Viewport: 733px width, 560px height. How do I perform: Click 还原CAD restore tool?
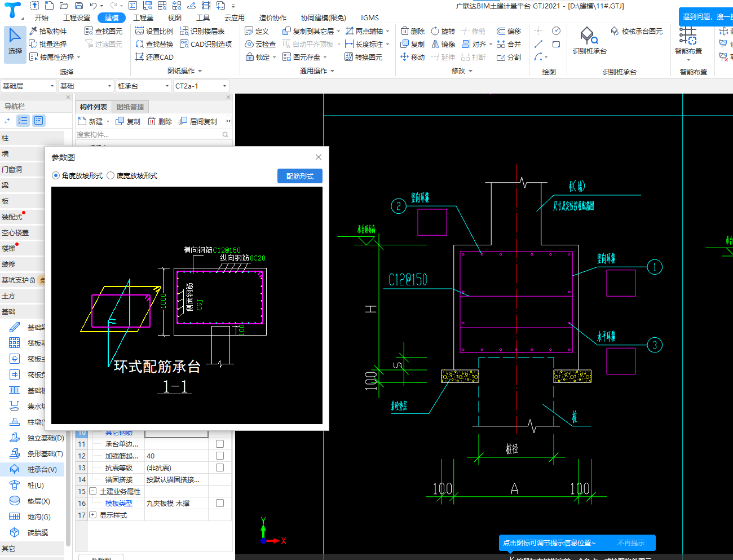154,57
